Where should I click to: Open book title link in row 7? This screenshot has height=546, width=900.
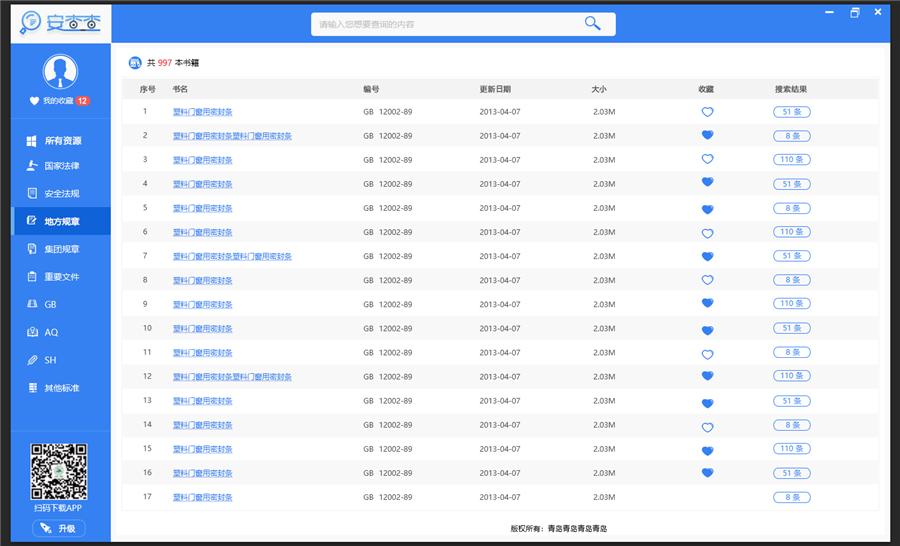click(x=232, y=257)
